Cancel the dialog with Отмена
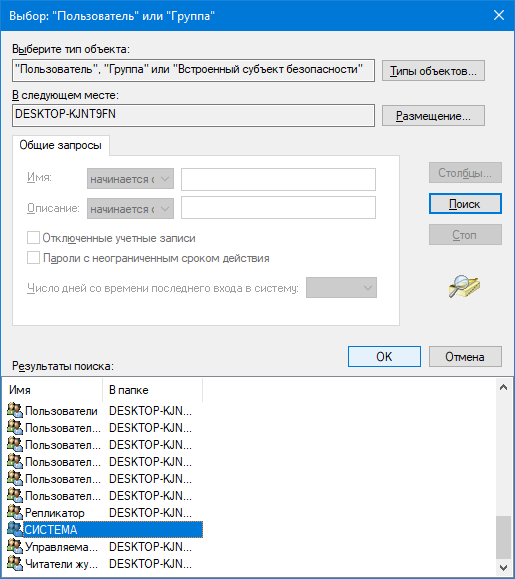This screenshot has width=515, height=579. 465,356
